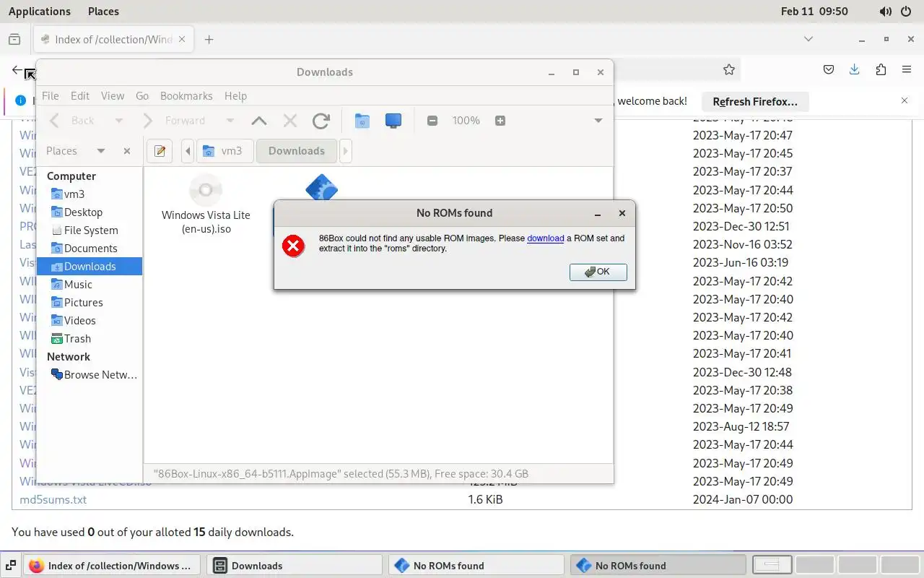Open the Firefox hamburger menu
Image resolution: width=924 pixels, height=578 pixels.
point(907,70)
